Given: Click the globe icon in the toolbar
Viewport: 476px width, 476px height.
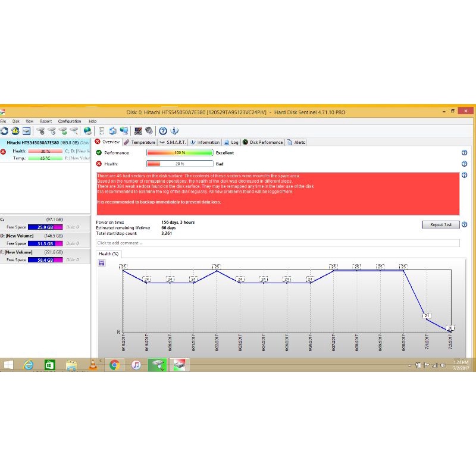Looking at the screenshot, I should tap(87, 131).
